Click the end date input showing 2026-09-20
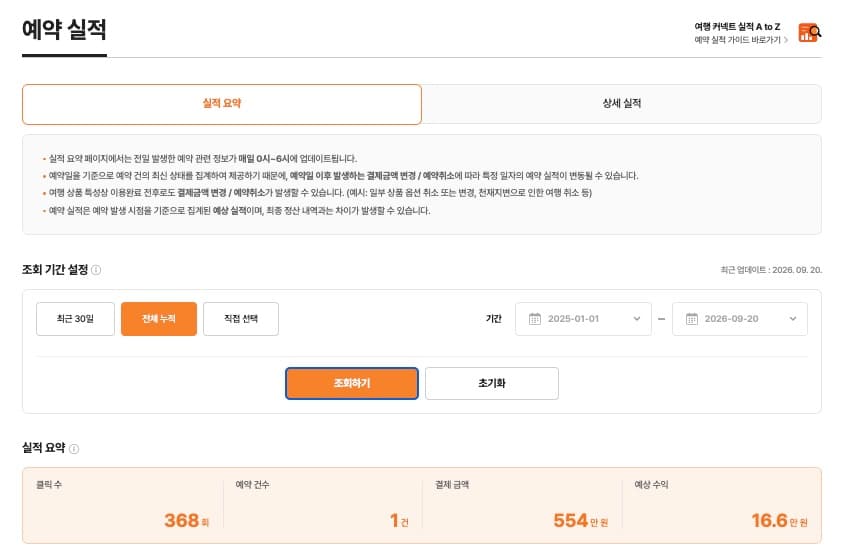Screen dimensions: 842x560 coord(739,319)
